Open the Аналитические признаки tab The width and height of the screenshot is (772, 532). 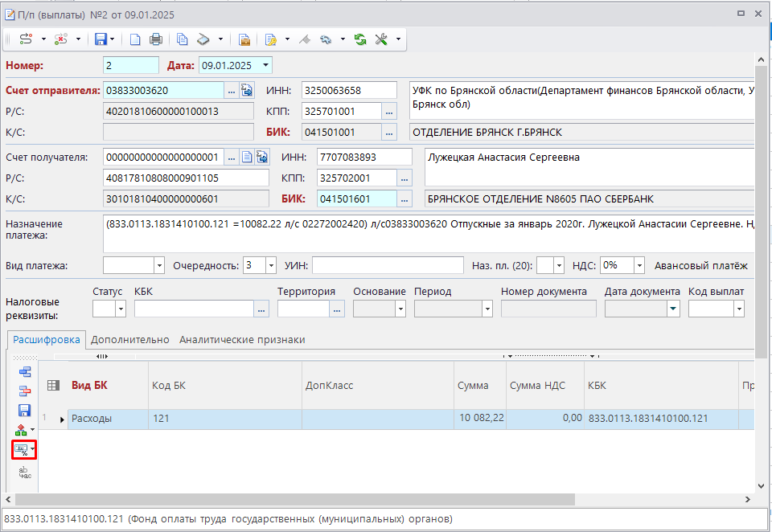coord(242,340)
